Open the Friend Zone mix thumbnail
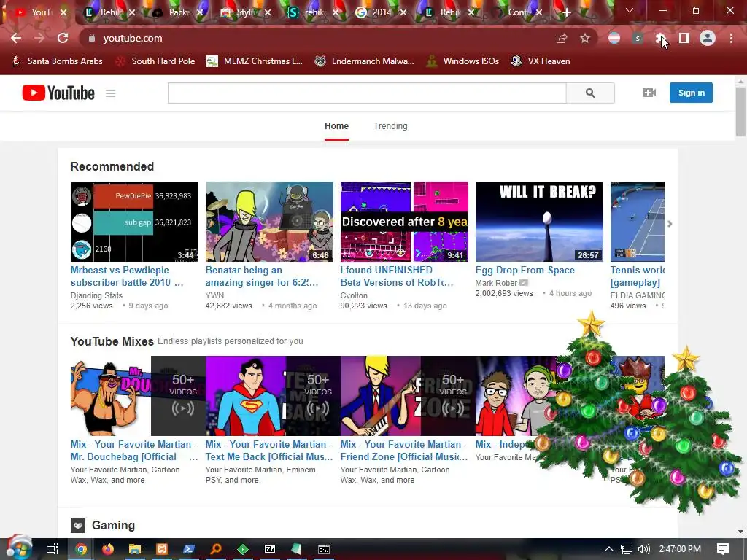Screen dimensions: 747x560 pyautogui.click(x=408, y=396)
